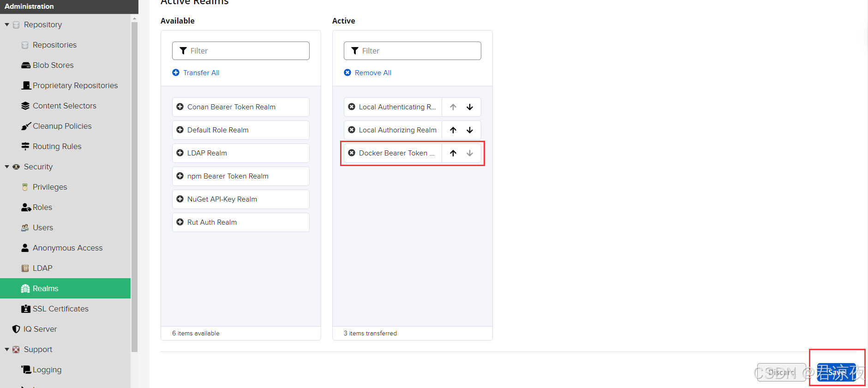Collapse the Support tree section
Screen dimensions: 868x388
7,349
